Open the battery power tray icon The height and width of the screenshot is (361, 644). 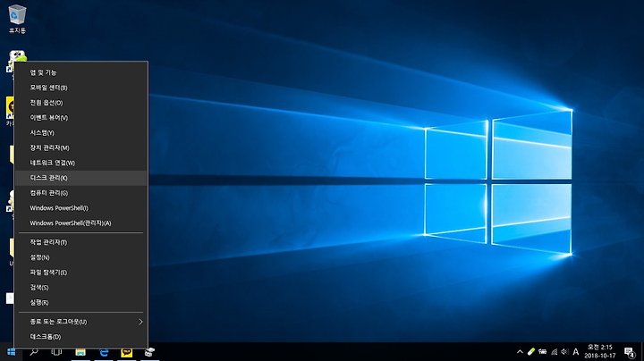543,352
